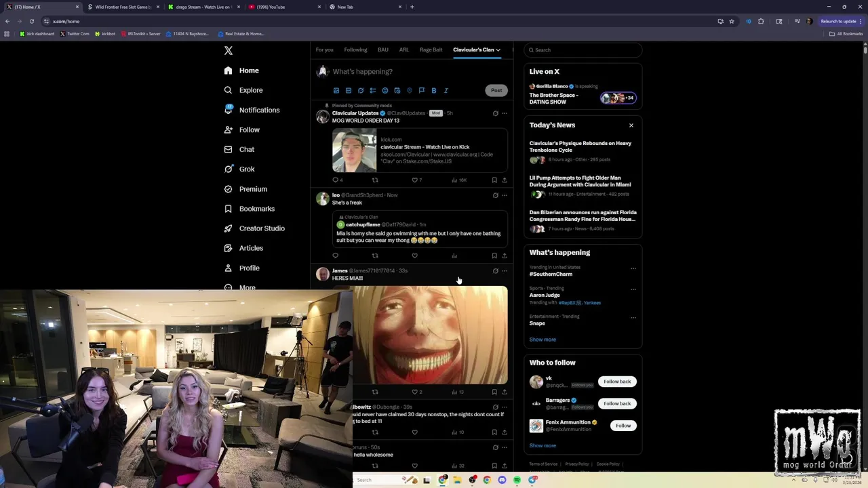Image resolution: width=868 pixels, height=488 pixels.
Task: Open more options on Clavicular Updates post
Action: coord(504,113)
